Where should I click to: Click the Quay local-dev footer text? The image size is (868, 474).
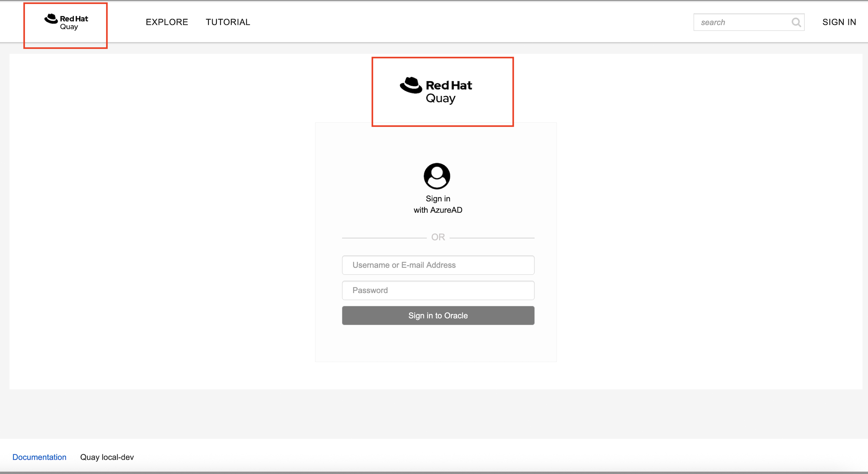point(107,457)
